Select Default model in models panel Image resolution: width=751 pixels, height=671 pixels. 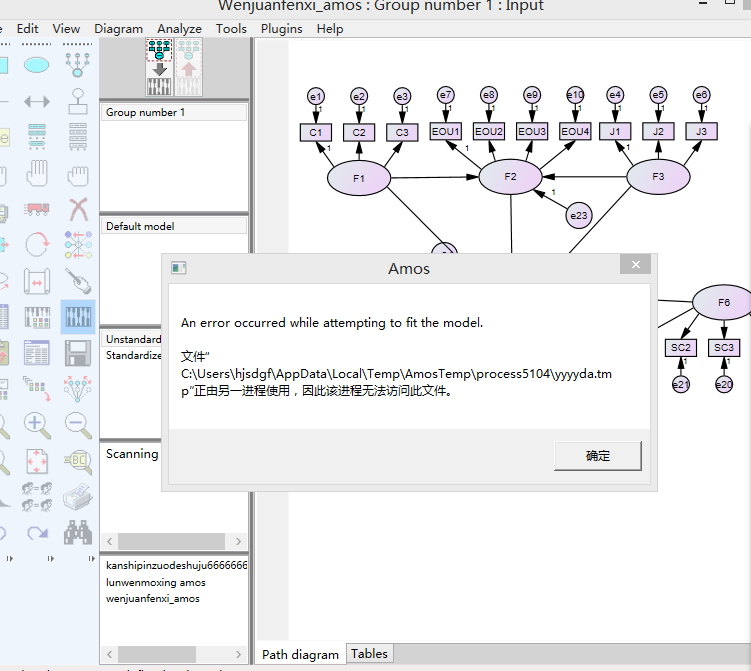click(x=174, y=226)
